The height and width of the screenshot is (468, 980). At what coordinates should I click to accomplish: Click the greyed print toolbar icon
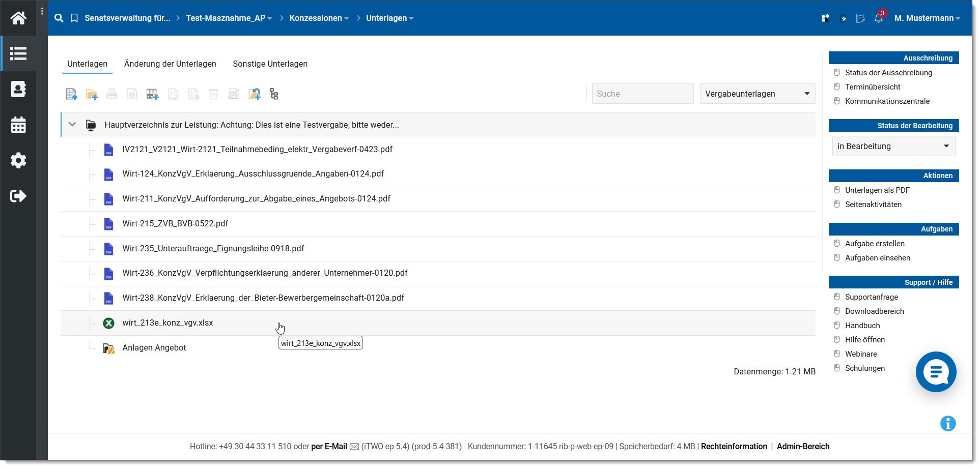[112, 94]
